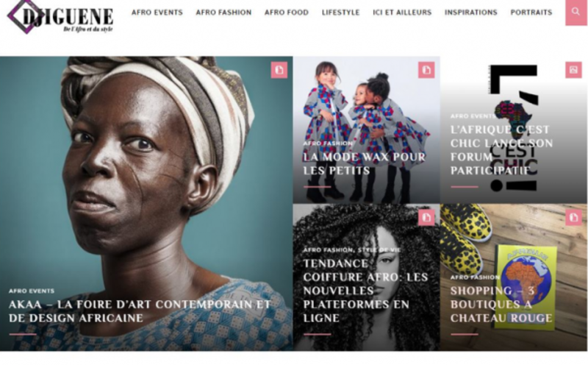Open the Afro Events menu

pyautogui.click(x=157, y=13)
